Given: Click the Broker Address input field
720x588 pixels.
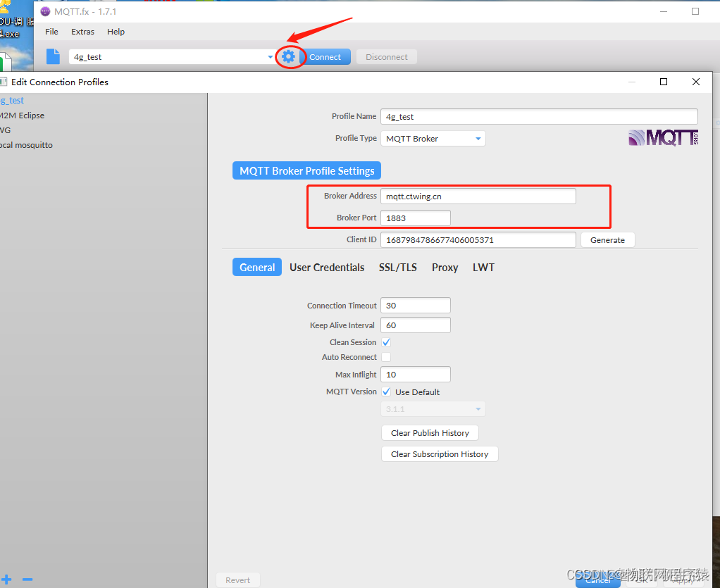Looking at the screenshot, I should click(x=478, y=196).
